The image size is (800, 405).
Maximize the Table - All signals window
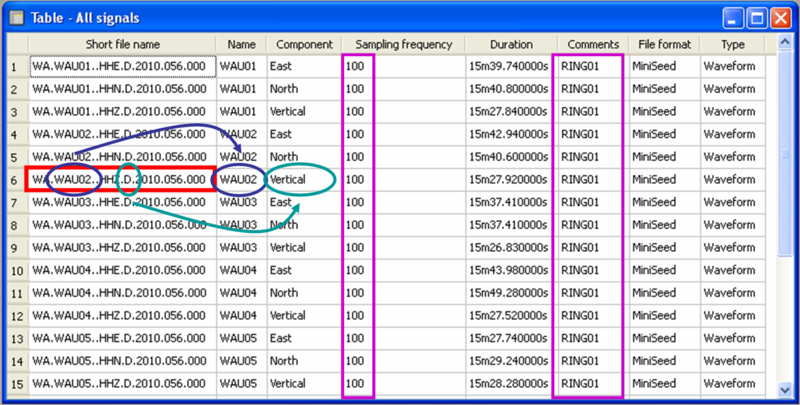click(x=758, y=17)
